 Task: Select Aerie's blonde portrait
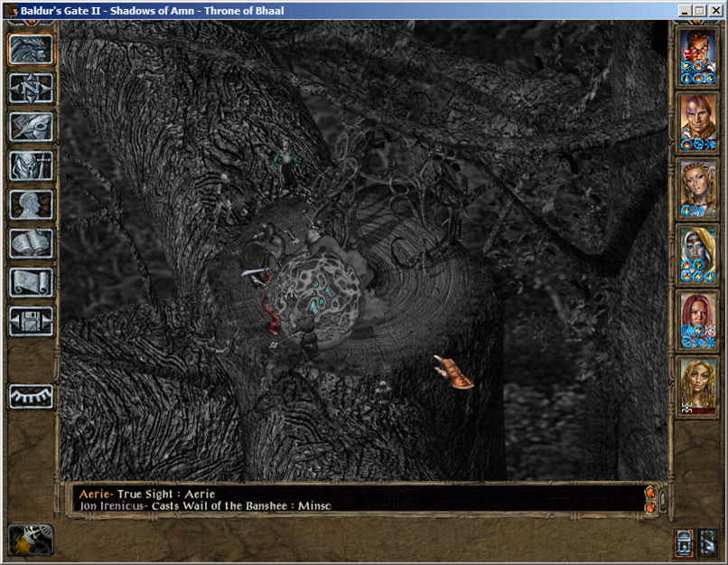click(x=698, y=387)
